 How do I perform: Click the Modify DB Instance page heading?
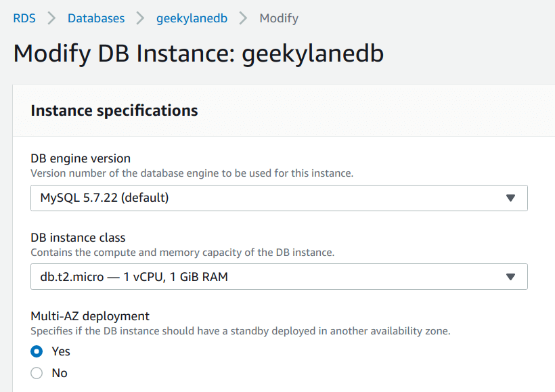[x=198, y=53]
